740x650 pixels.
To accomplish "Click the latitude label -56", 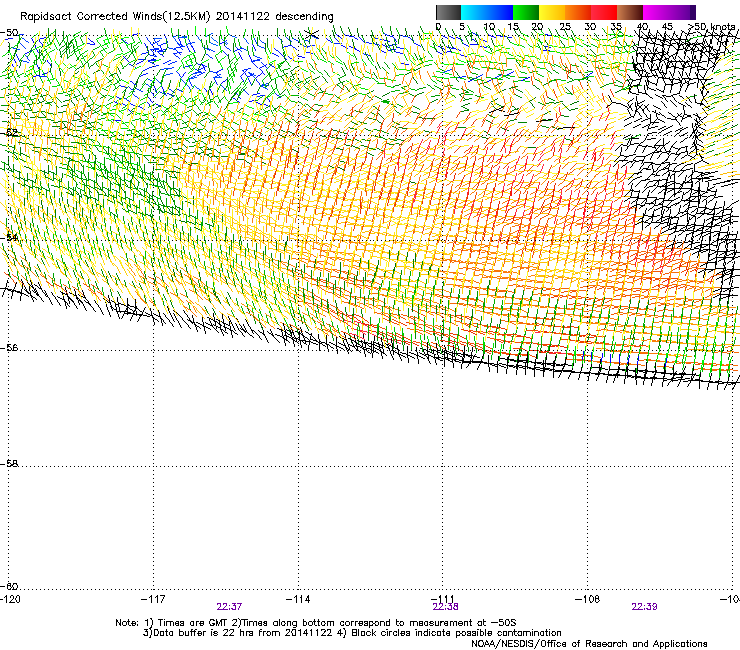I will click(10, 348).
